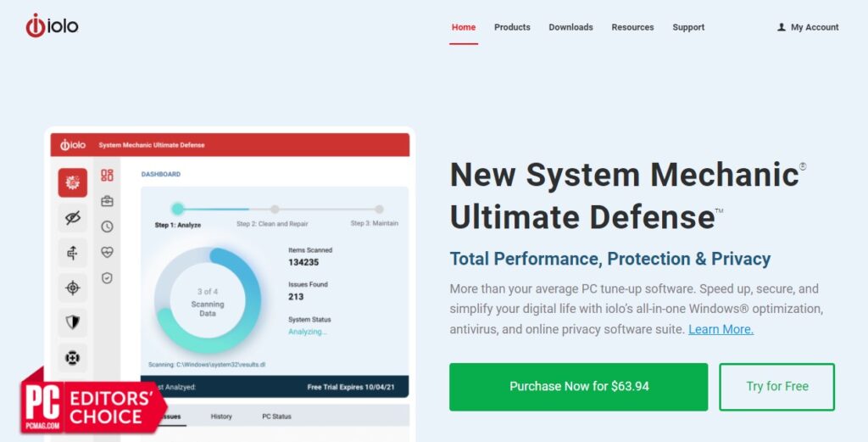Click the iolo logo in the header
The width and height of the screenshot is (868, 442).
coord(52,26)
